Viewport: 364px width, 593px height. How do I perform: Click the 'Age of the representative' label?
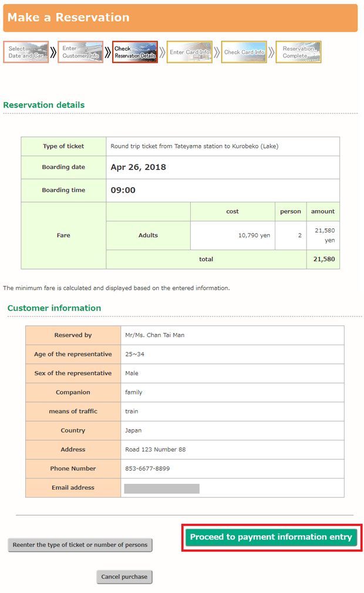(x=73, y=355)
